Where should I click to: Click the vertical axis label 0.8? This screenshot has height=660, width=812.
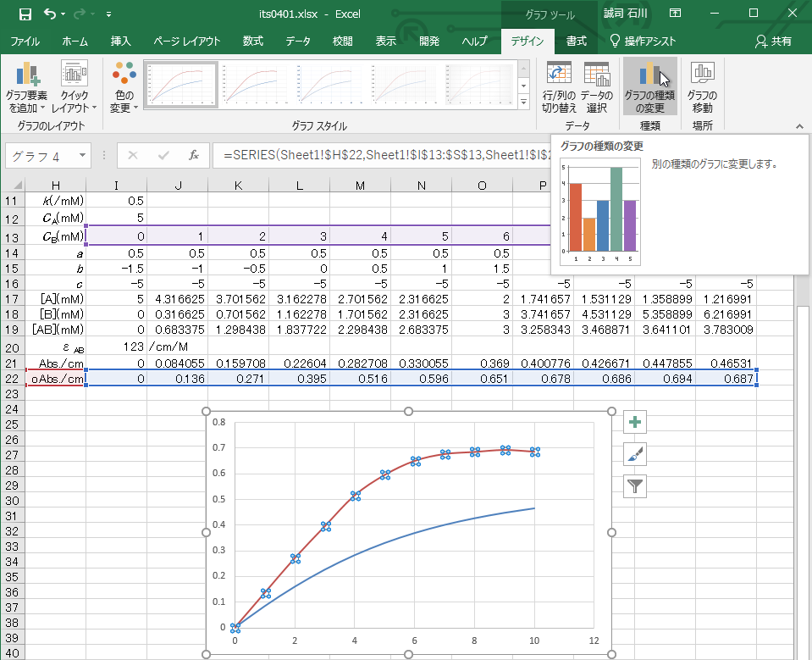point(219,422)
